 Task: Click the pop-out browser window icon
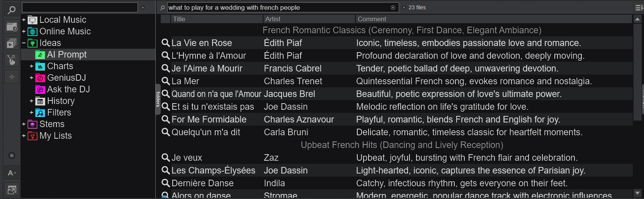(12, 190)
